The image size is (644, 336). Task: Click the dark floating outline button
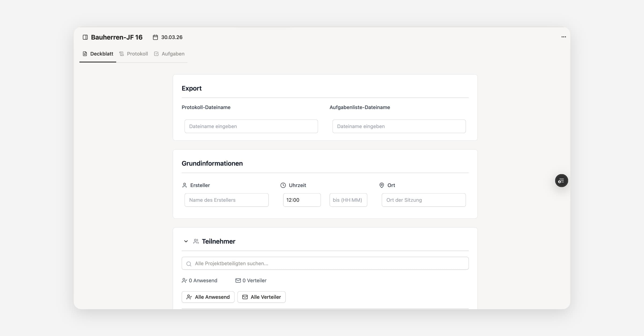[x=561, y=181]
